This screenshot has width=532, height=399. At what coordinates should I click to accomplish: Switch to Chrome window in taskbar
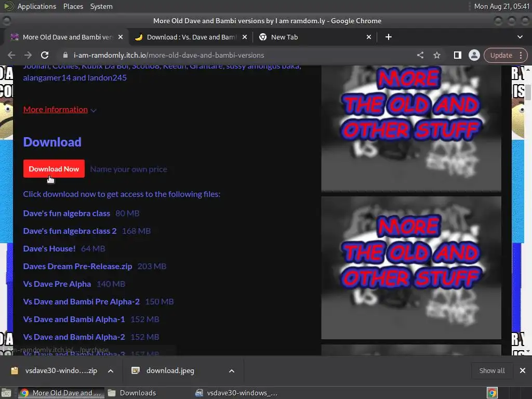61,393
